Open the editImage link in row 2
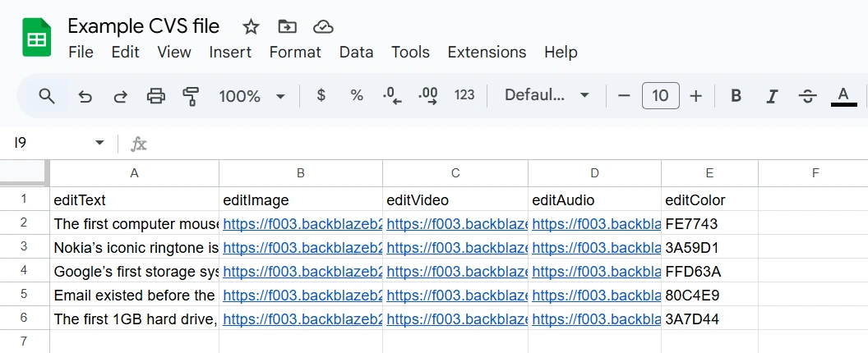Image resolution: width=868 pixels, height=353 pixels. 302,224
